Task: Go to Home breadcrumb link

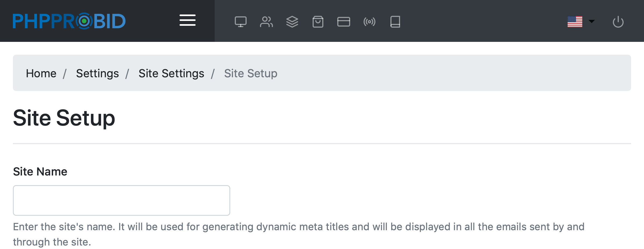Action: tap(41, 73)
